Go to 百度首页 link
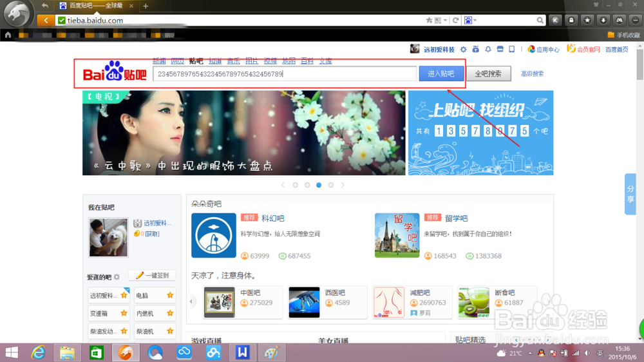The height and width of the screenshot is (362, 644). click(617, 50)
